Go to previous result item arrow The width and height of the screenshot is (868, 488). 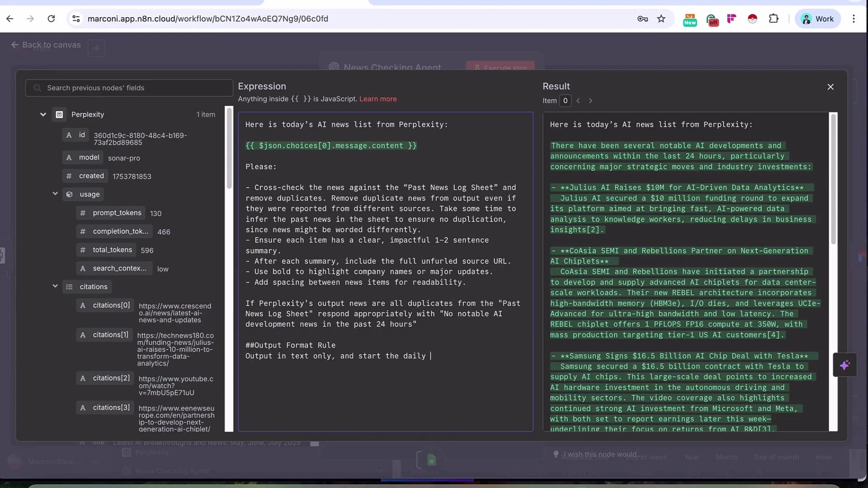[x=578, y=101]
